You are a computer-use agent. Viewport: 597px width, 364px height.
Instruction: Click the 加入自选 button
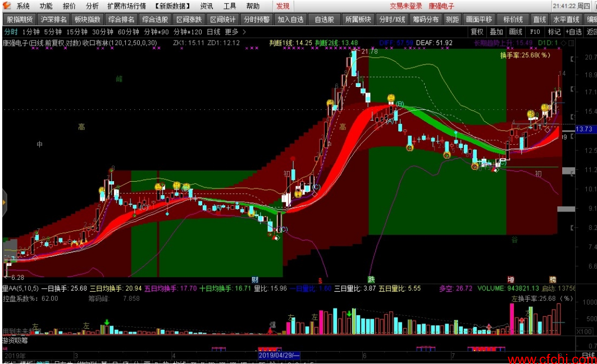coord(291,20)
